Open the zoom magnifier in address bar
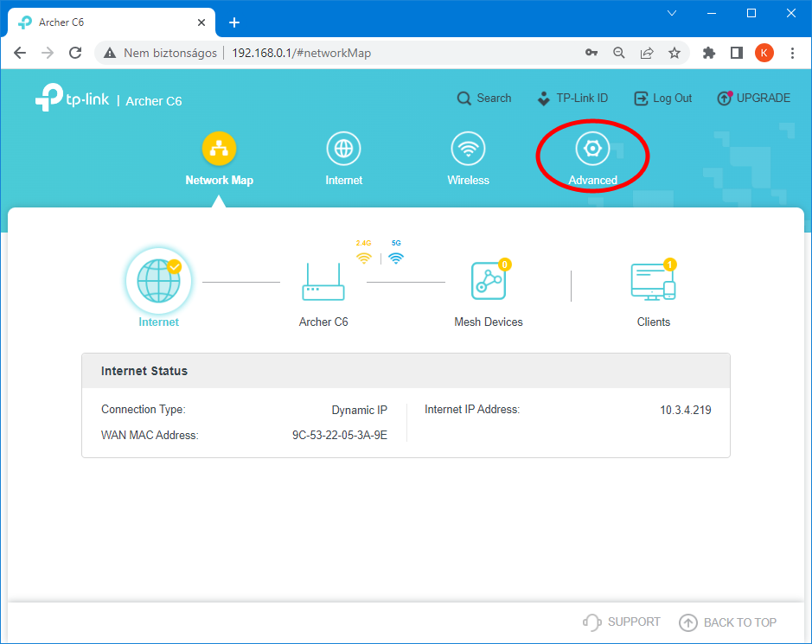The image size is (812, 644). point(619,53)
